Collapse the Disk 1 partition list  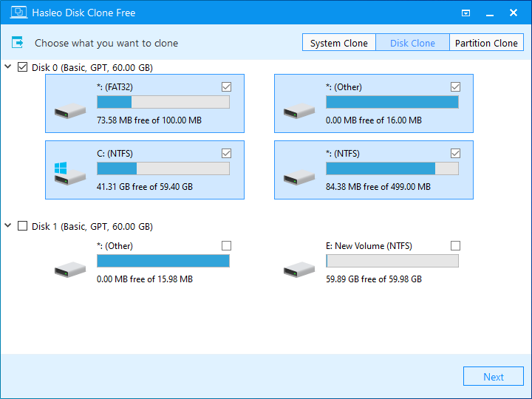point(8,225)
